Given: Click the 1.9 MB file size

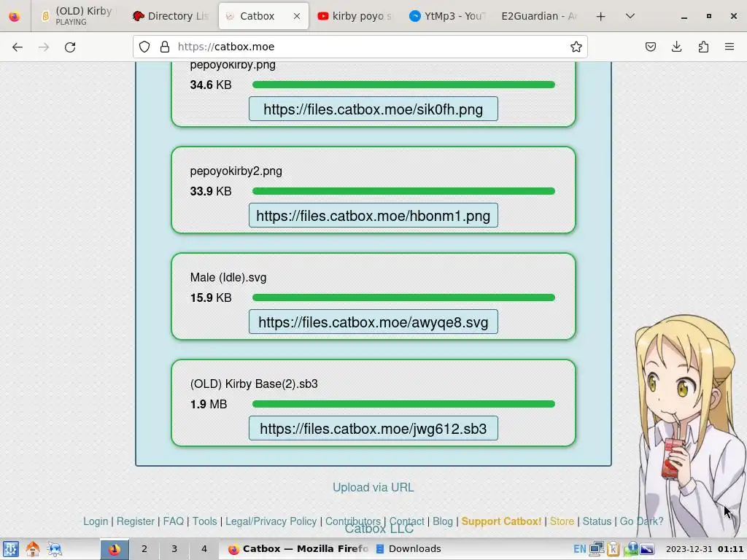Looking at the screenshot, I should (208, 404).
